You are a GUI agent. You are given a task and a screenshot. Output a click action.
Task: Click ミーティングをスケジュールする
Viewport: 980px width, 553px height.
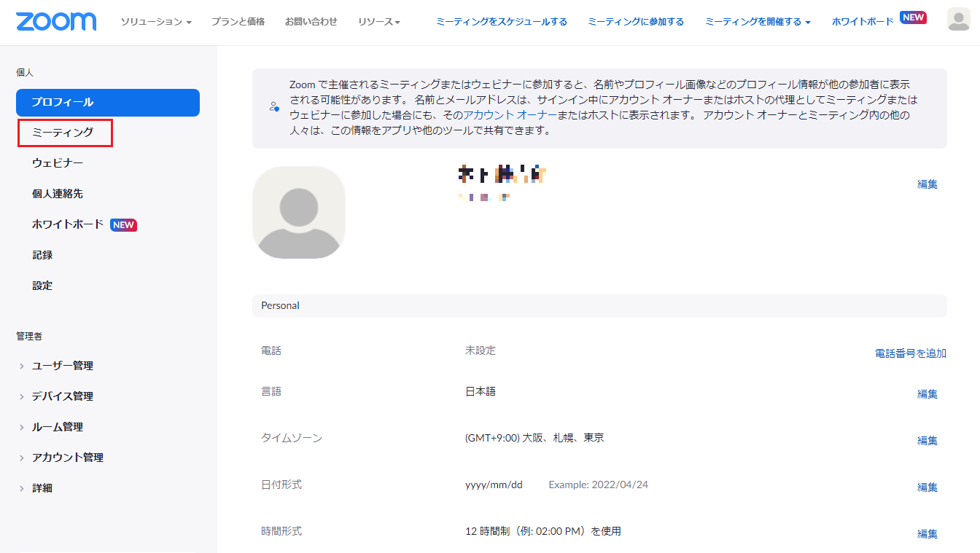[x=502, y=22]
